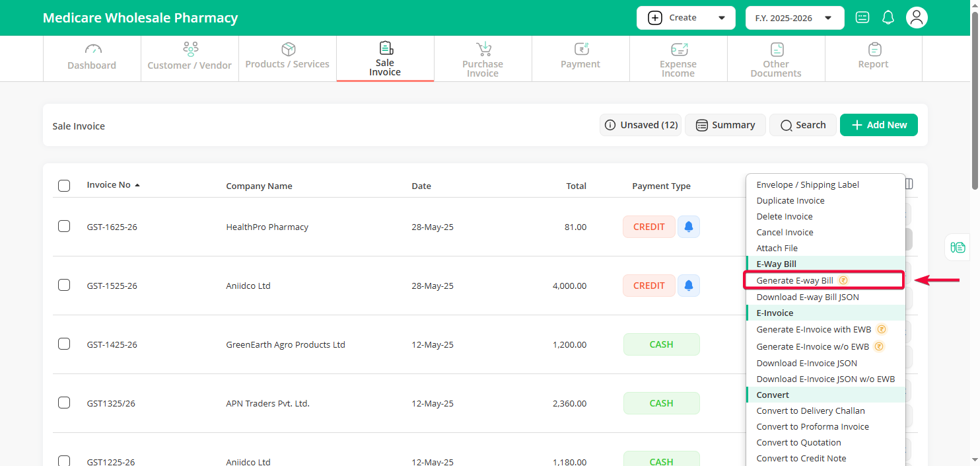Select Convert to Quotation
This screenshot has height=466, width=980.
click(825, 442)
